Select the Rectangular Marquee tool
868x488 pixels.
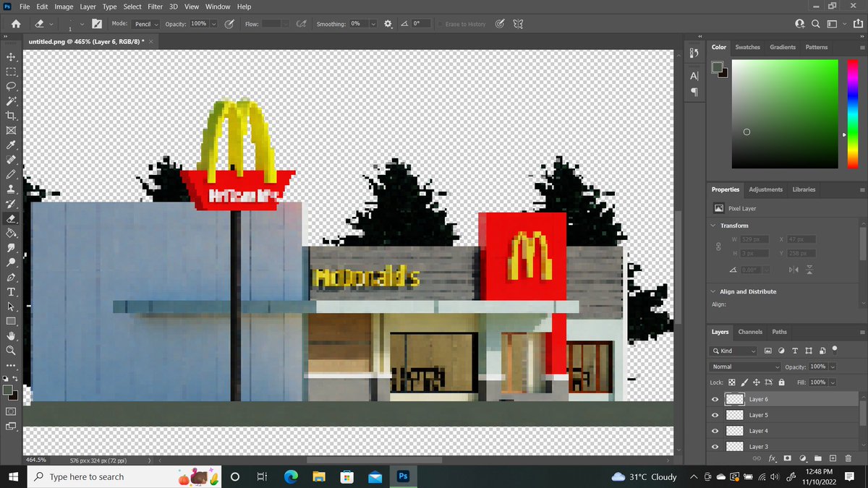click(x=11, y=72)
